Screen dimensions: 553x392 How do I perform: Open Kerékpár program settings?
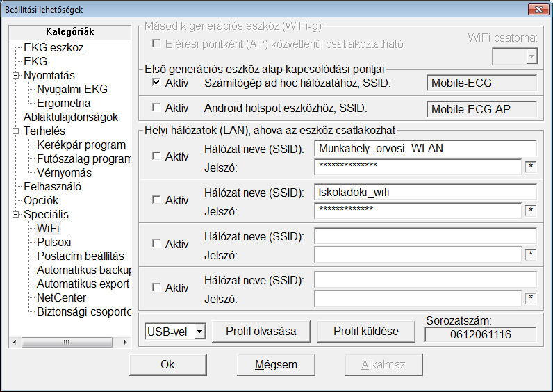(x=81, y=145)
